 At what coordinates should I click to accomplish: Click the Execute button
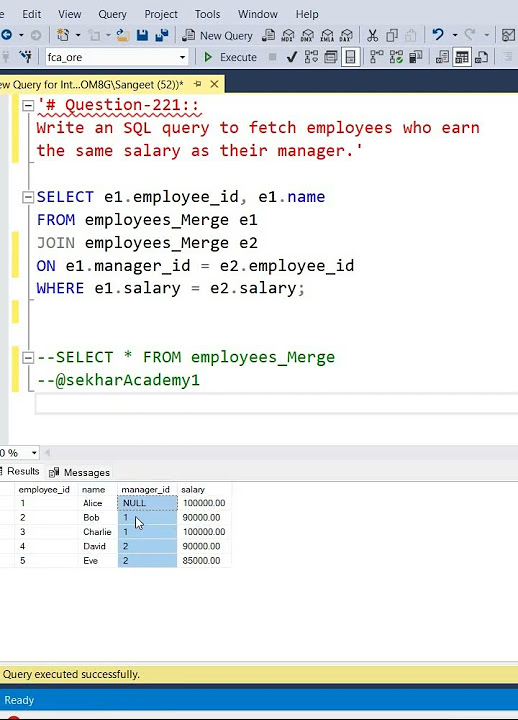point(231,57)
